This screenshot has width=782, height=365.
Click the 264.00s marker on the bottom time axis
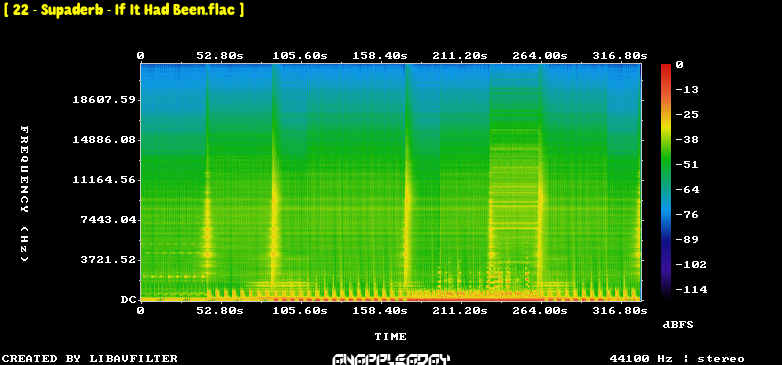tap(540, 311)
